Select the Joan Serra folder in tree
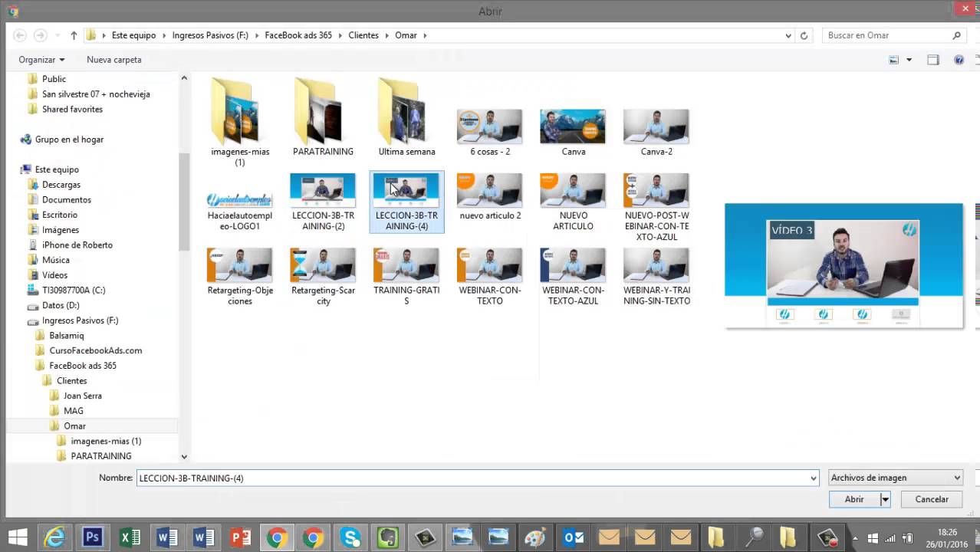980x552 pixels. point(82,396)
